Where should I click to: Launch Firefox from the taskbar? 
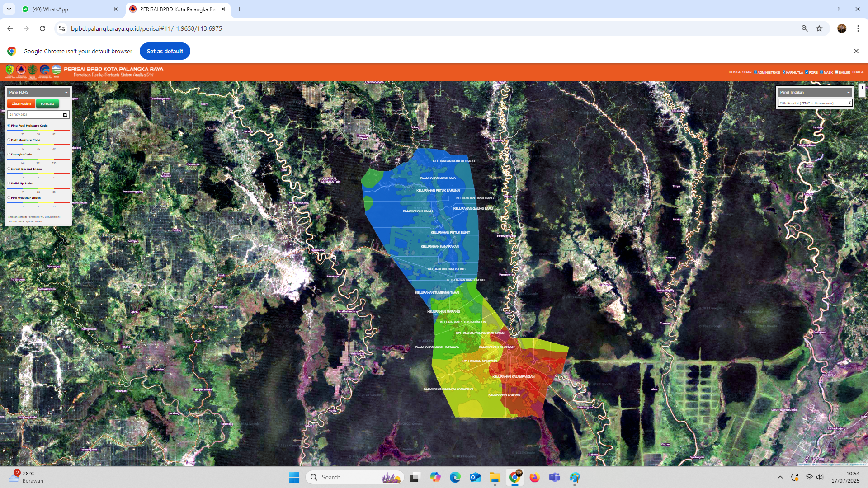click(x=535, y=477)
